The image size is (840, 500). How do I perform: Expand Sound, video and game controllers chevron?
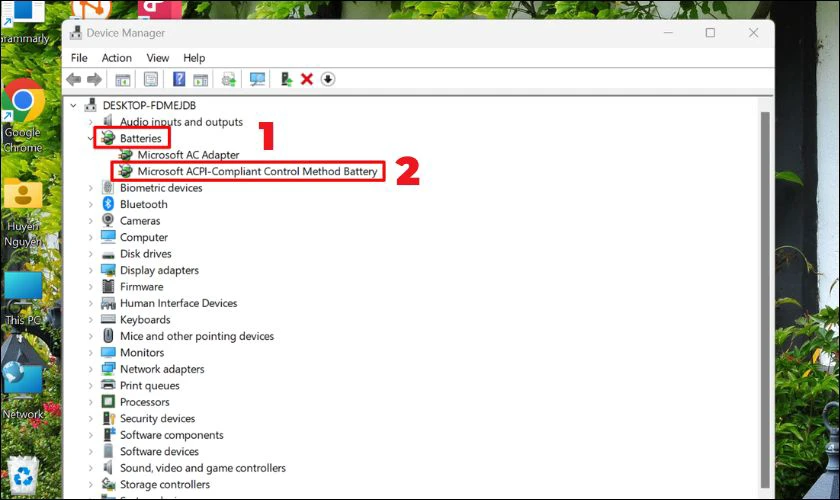(x=91, y=468)
